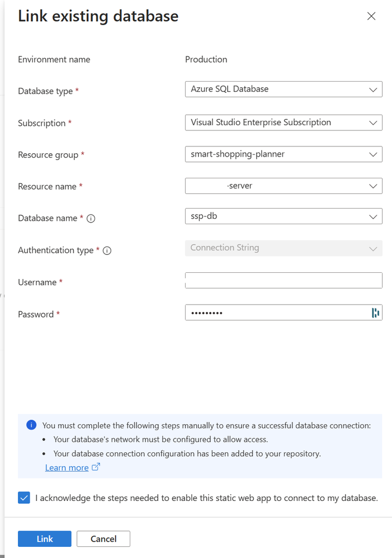Click the password manager icon in Password field
This screenshot has width=392, height=558.
(375, 313)
